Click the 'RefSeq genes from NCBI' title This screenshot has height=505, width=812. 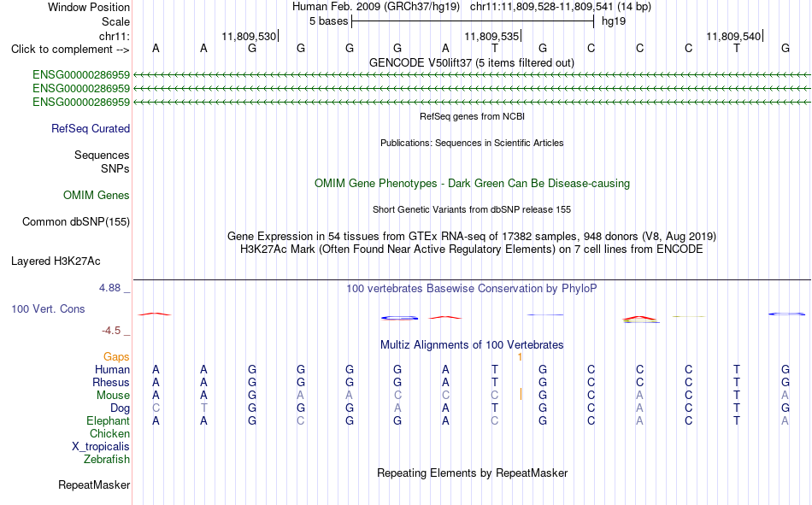[x=472, y=116]
